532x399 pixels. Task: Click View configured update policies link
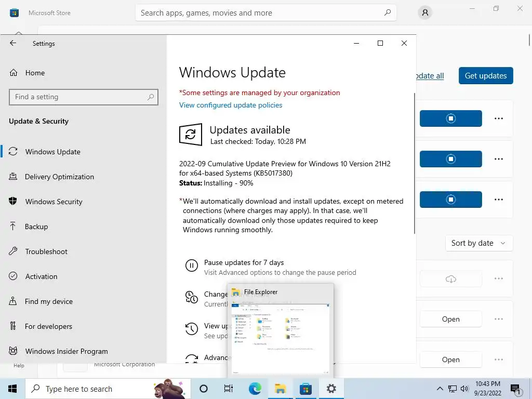(231, 105)
